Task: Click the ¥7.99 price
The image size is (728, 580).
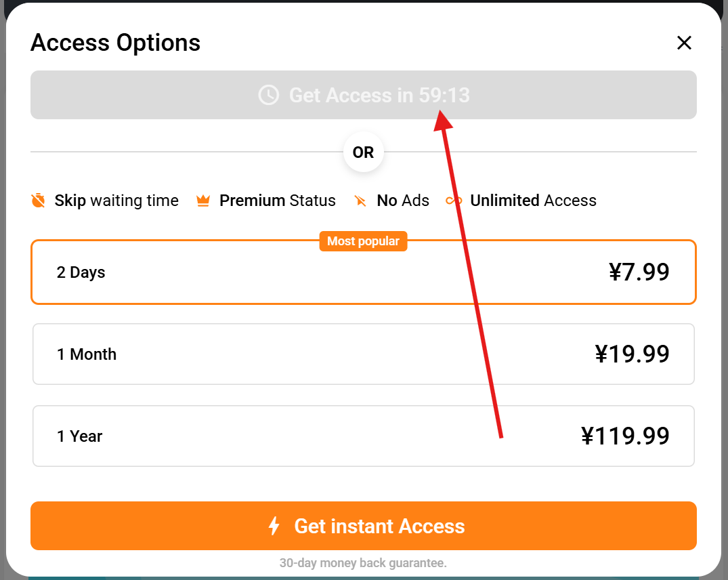Action: click(639, 272)
